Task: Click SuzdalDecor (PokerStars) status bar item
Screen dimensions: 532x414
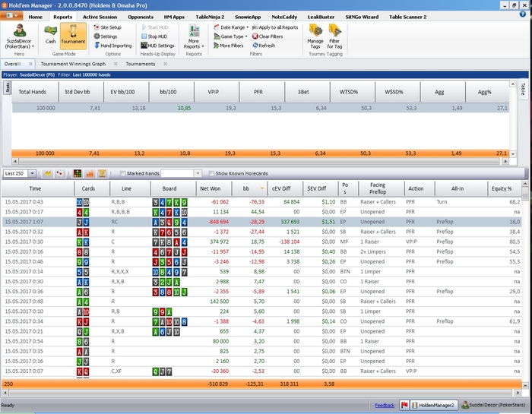Action: pyautogui.click(x=493, y=405)
